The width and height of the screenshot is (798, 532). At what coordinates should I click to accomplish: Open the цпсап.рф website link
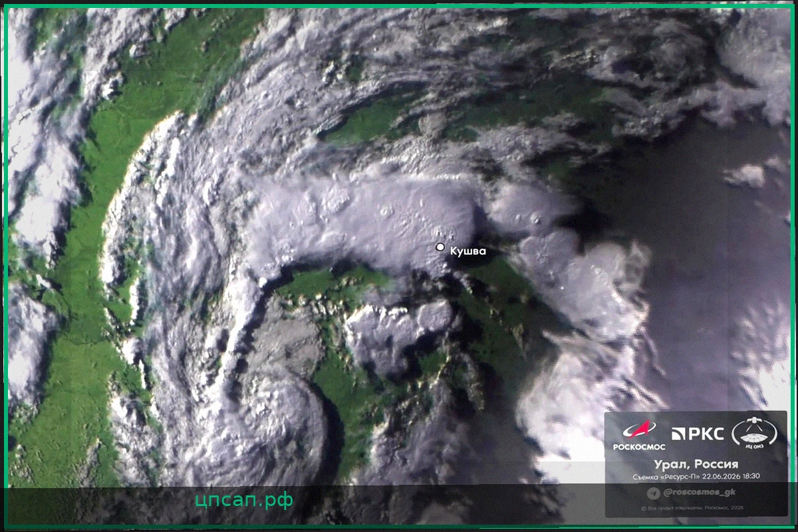click(245, 501)
